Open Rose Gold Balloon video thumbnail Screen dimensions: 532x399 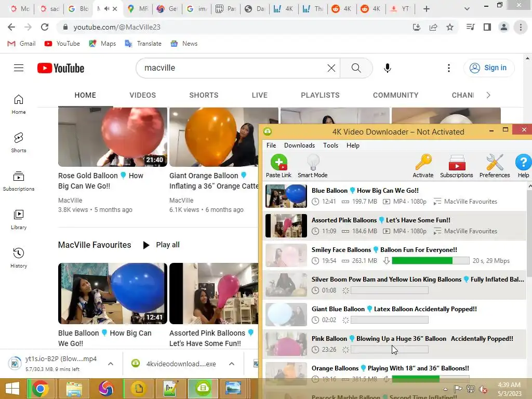[113, 137]
